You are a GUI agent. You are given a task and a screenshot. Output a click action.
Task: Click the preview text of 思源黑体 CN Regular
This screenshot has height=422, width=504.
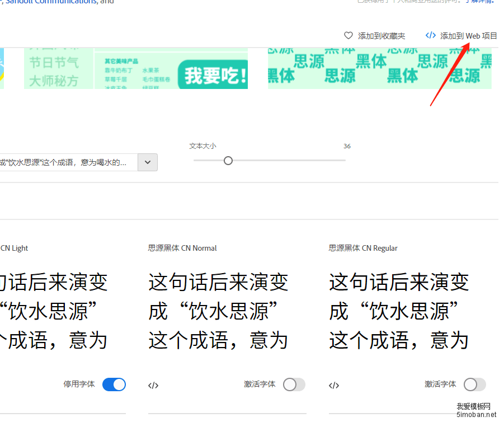399,311
